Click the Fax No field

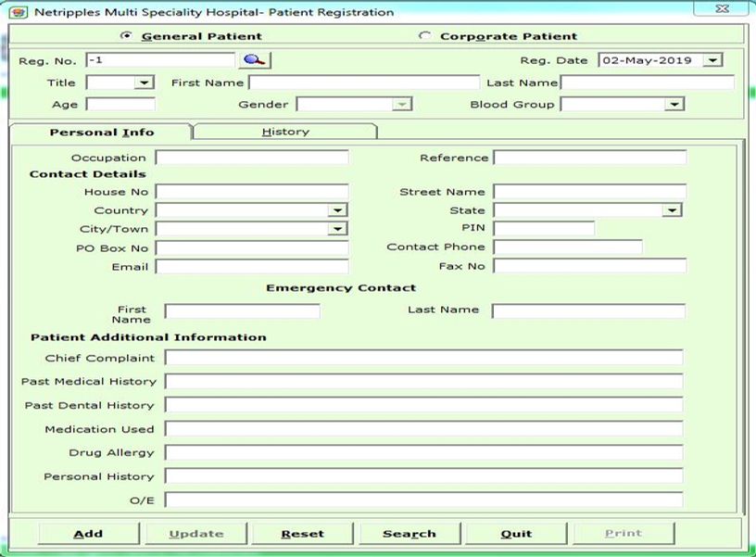click(590, 266)
